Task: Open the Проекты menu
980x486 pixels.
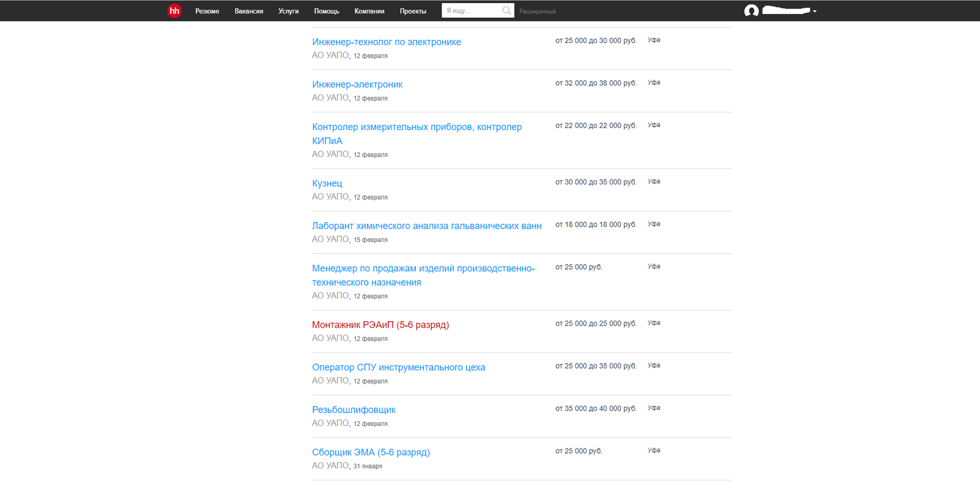Action: point(413,11)
